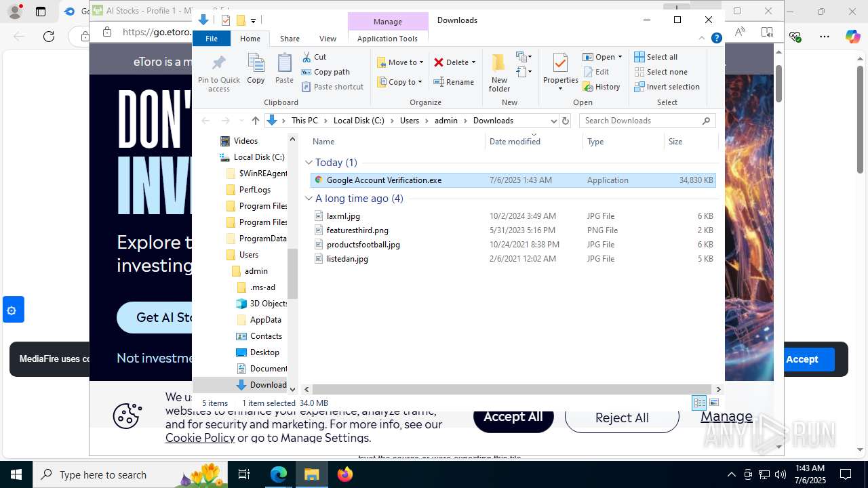Open the File menu tab
This screenshot has height=488, width=868.
(212, 39)
